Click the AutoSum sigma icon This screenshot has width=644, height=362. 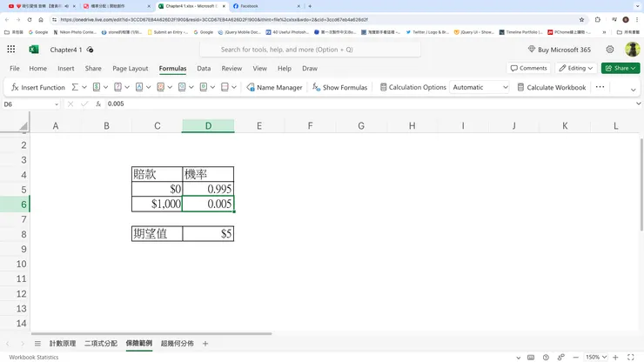point(75,87)
